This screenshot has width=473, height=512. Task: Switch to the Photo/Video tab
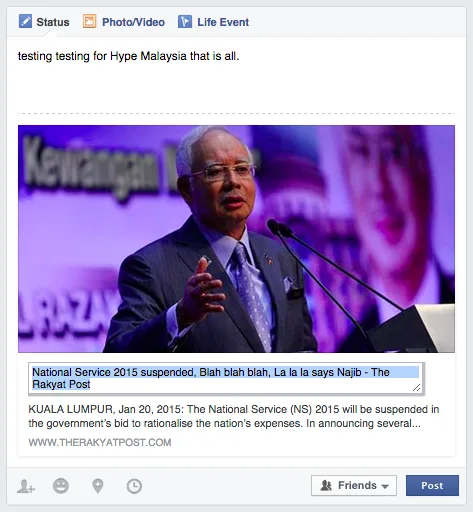pos(124,22)
